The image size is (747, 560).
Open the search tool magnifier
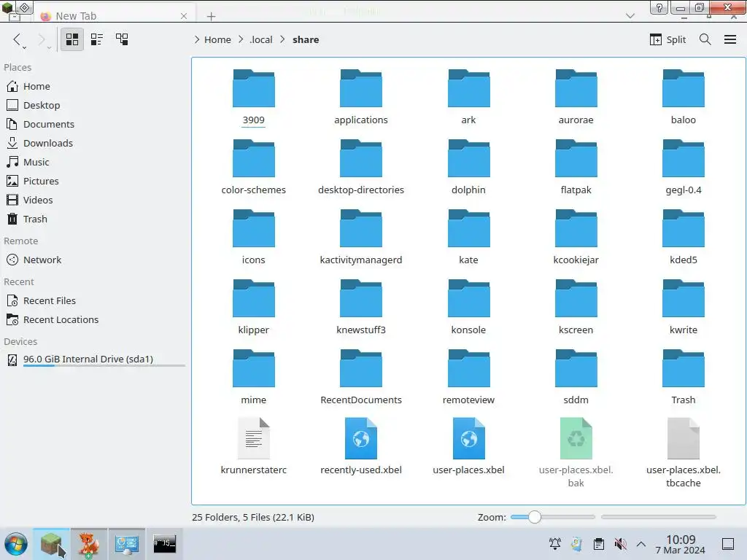[x=705, y=39]
